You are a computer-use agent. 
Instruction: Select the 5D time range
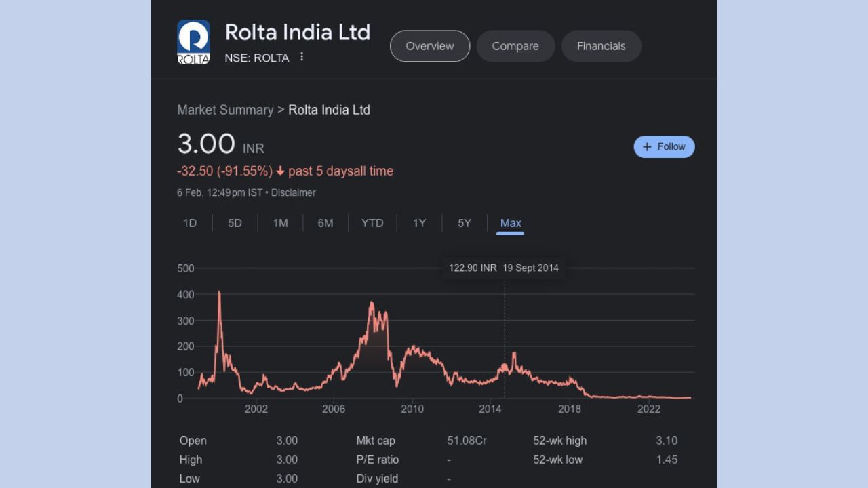tap(235, 223)
